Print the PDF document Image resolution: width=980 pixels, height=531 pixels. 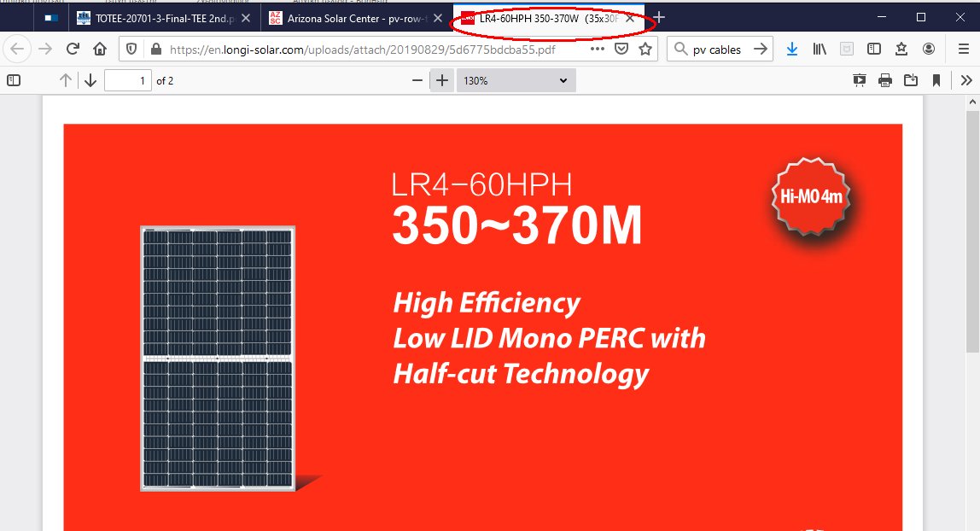click(885, 80)
